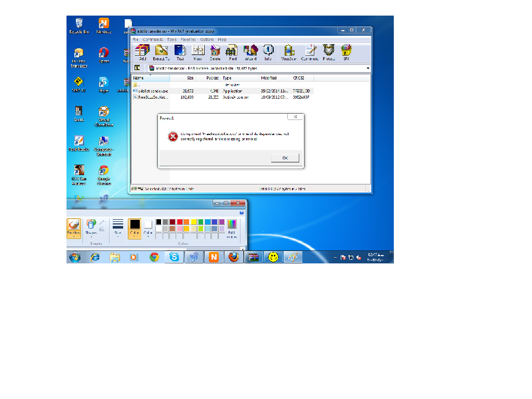Open the File menu in WinRAR
532x399 pixels.
(x=136, y=39)
